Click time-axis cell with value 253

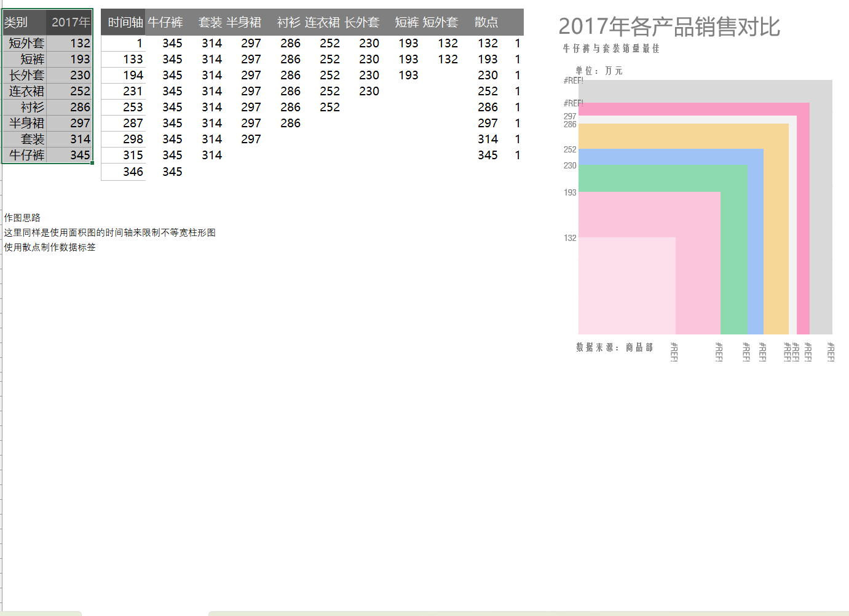pos(123,107)
